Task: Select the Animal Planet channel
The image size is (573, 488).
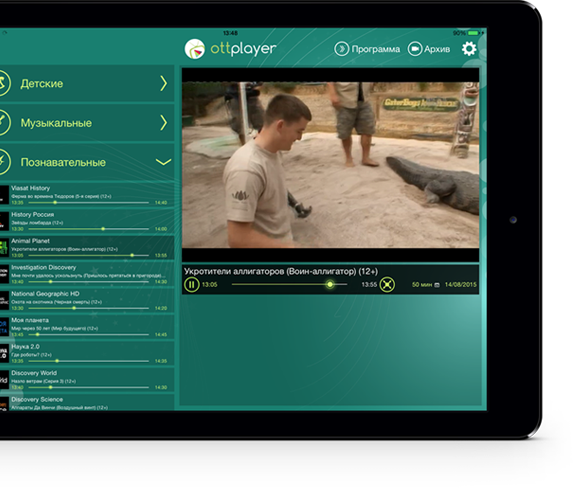Action: tap(87, 247)
